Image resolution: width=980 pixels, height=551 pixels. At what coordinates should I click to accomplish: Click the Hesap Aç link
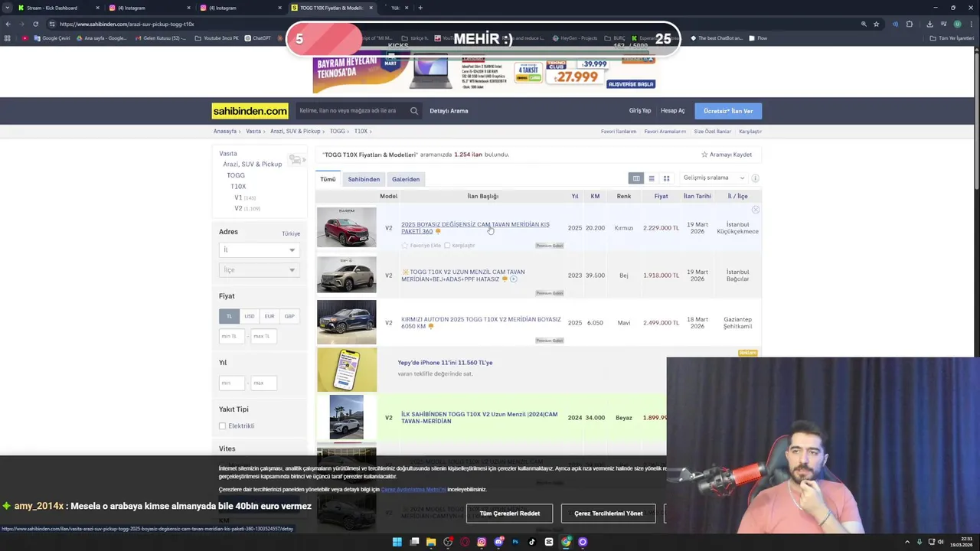[673, 111]
